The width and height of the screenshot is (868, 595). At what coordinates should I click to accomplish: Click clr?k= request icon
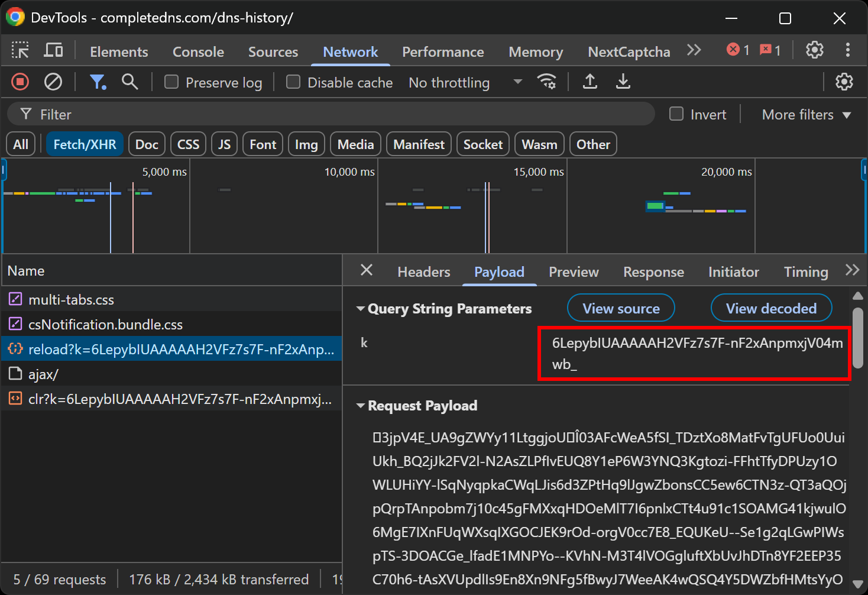[15, 399]
